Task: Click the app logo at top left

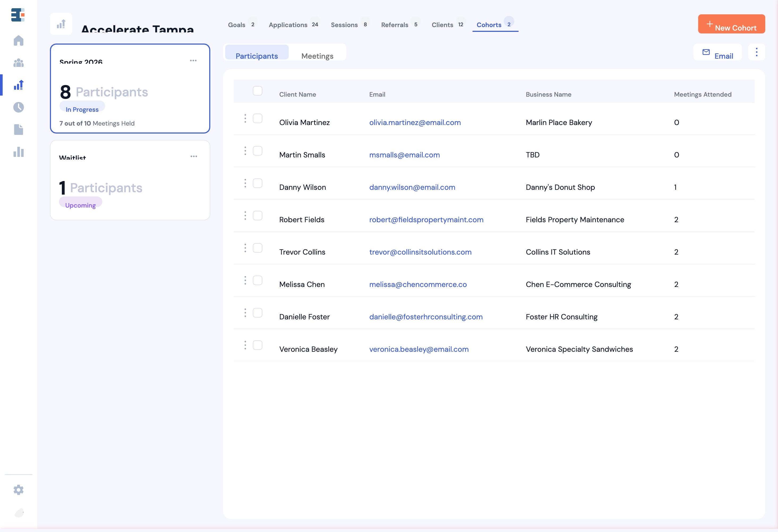Action: (x=18, y=15)
